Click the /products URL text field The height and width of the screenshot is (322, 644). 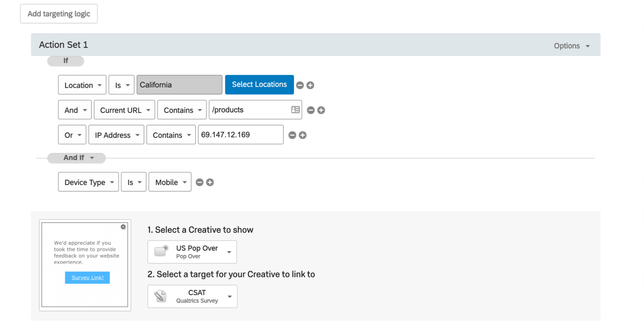coord(255,110)
